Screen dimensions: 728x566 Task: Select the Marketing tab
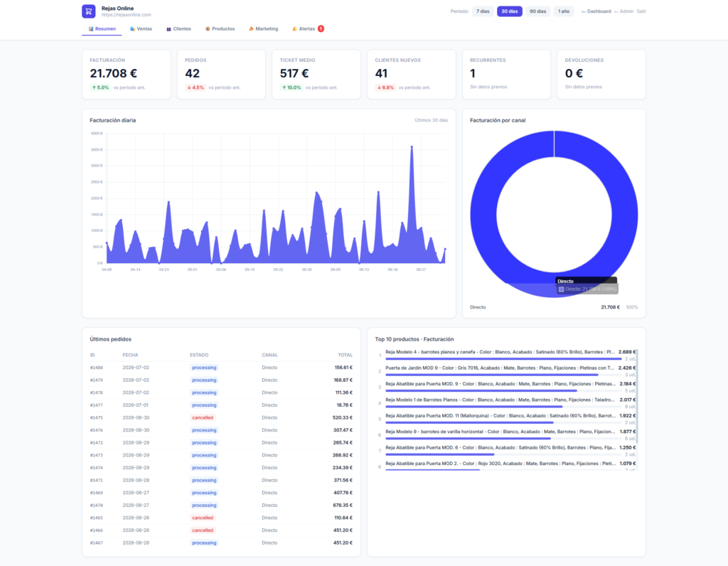[x=264, y=28]
